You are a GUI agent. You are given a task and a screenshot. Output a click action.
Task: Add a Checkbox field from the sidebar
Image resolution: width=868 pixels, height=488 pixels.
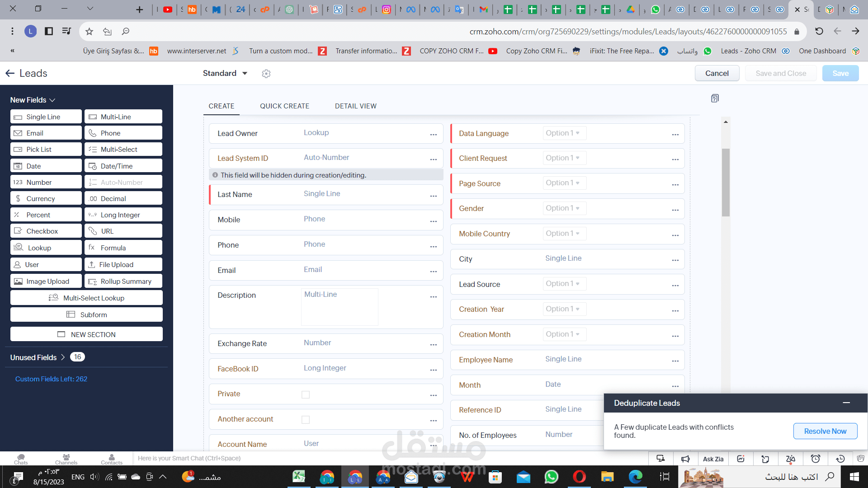point(46,230)
